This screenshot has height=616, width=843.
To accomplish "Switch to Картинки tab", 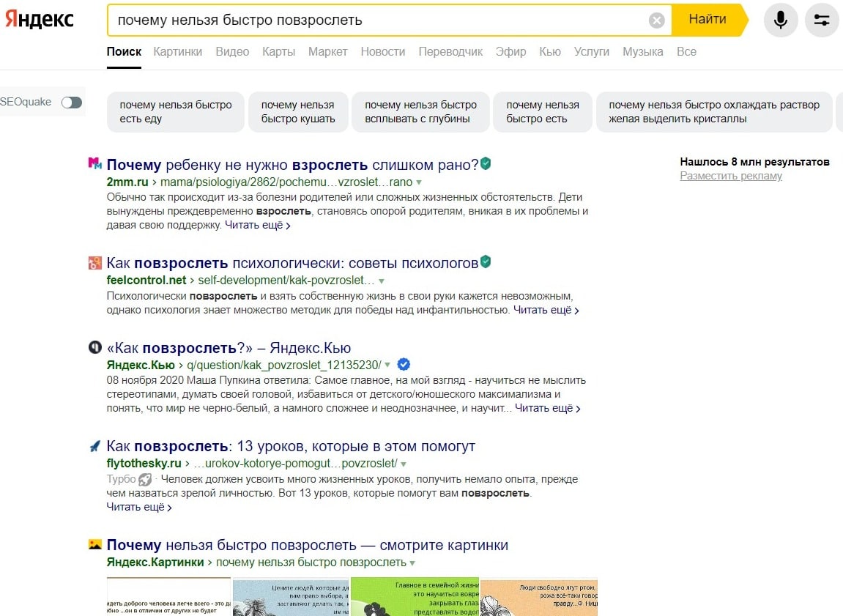I will pyautogui.click(x=177, y=51).
